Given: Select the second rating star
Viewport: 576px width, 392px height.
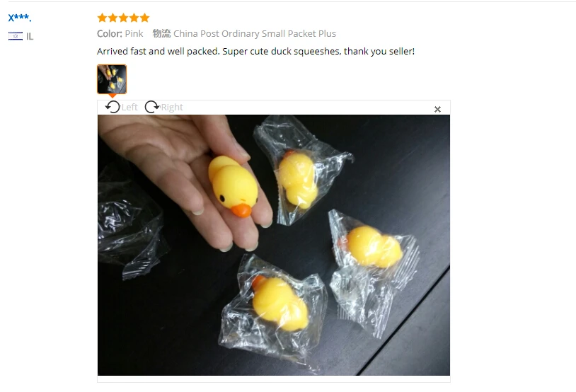Looking at the screenshot, I should [113, 18].
